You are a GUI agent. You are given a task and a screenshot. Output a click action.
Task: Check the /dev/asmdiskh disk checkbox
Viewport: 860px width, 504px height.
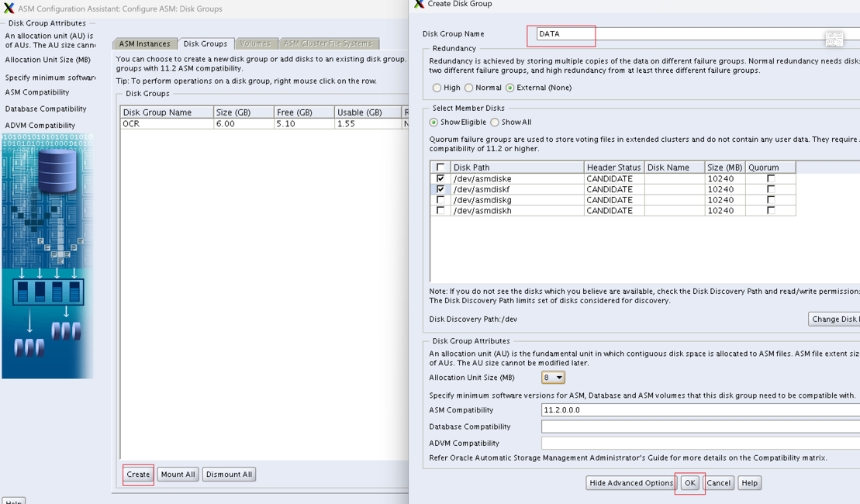pyautogui.click(x=440, y=210)
